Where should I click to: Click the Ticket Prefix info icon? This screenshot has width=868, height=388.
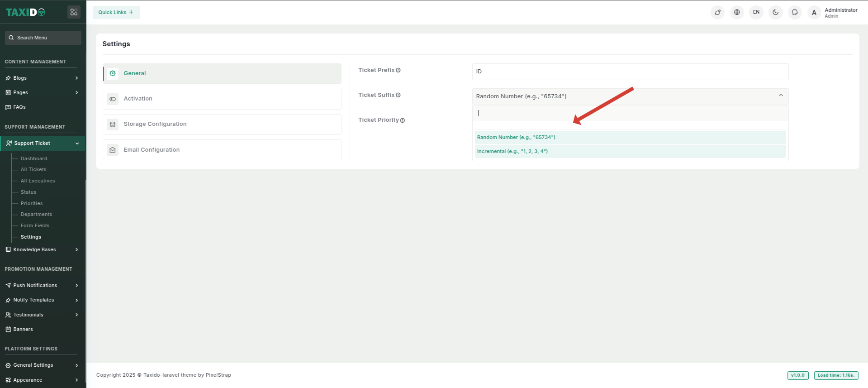tap(398, 70)
